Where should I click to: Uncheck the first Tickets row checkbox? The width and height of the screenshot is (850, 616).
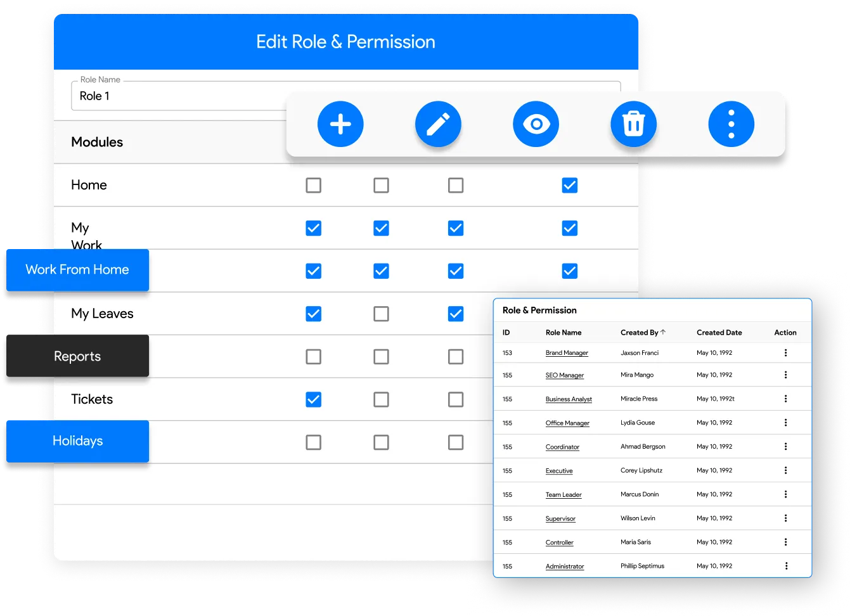coord(313,399)
